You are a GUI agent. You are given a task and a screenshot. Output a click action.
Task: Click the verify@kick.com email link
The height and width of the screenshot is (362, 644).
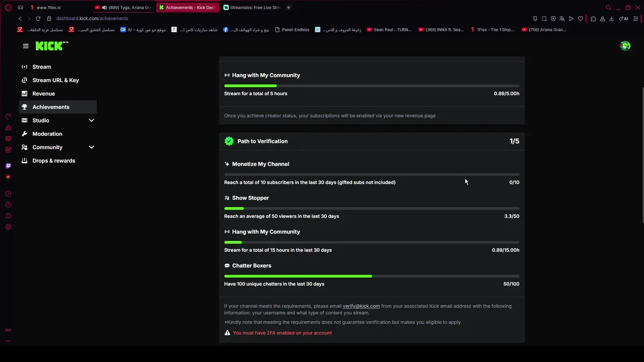(361, 306)
